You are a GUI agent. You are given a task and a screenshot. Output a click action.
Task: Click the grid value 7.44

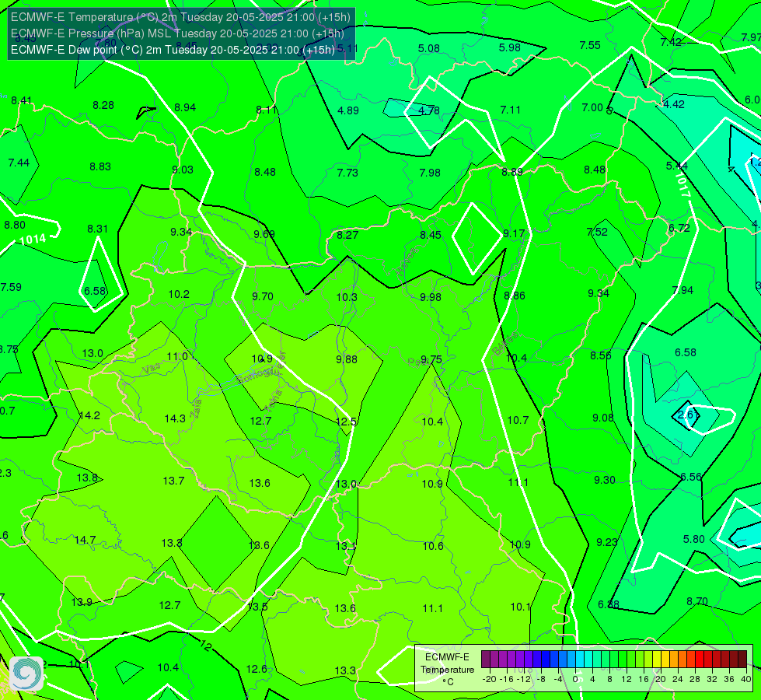click(19, 163)
